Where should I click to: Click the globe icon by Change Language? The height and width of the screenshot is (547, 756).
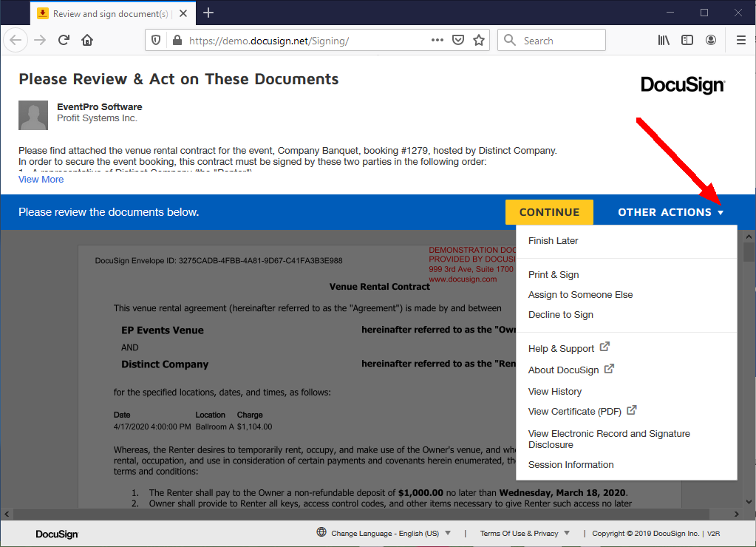tap(321, 532)
